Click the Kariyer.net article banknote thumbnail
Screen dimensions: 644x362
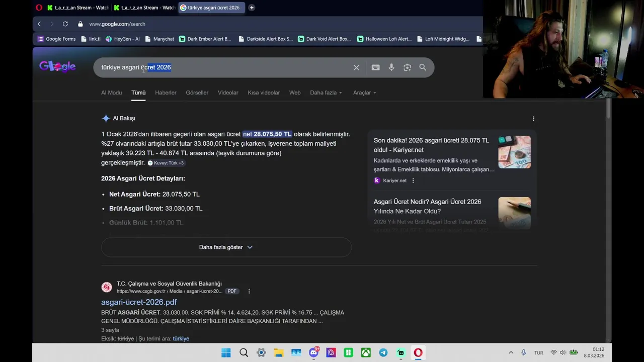tap(514, 152)
